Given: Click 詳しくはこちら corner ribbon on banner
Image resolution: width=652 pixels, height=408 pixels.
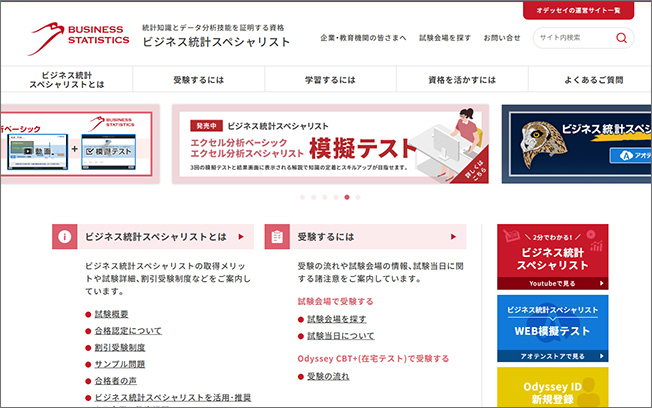Looking at the screenshot, I should [475, 169].
